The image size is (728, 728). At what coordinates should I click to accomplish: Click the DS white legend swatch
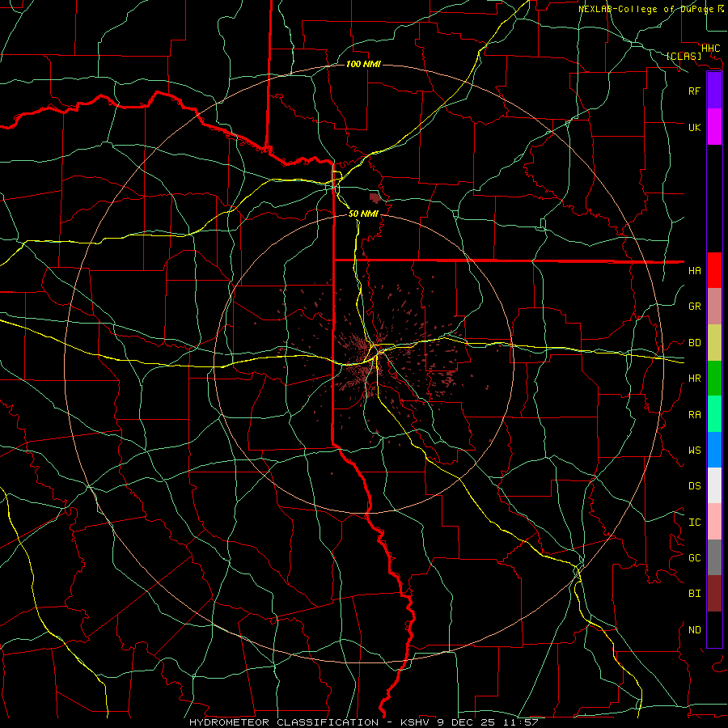pyautogui.click(x=714, y=485)
